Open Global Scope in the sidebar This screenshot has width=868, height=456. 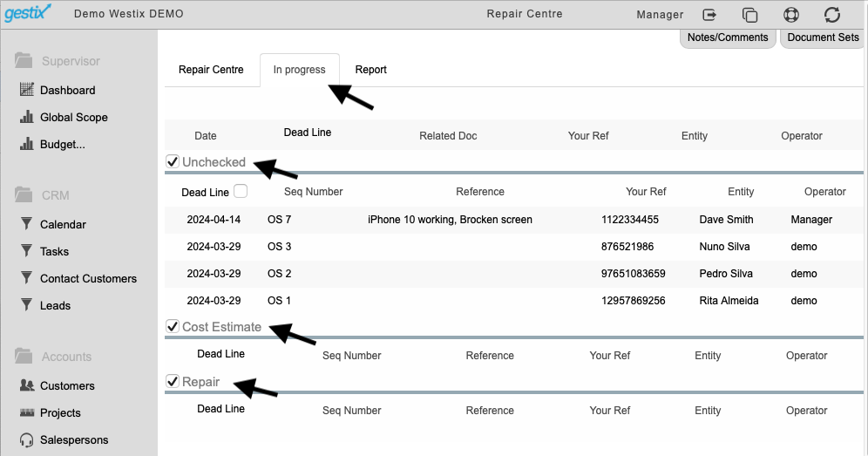(73, 118)
